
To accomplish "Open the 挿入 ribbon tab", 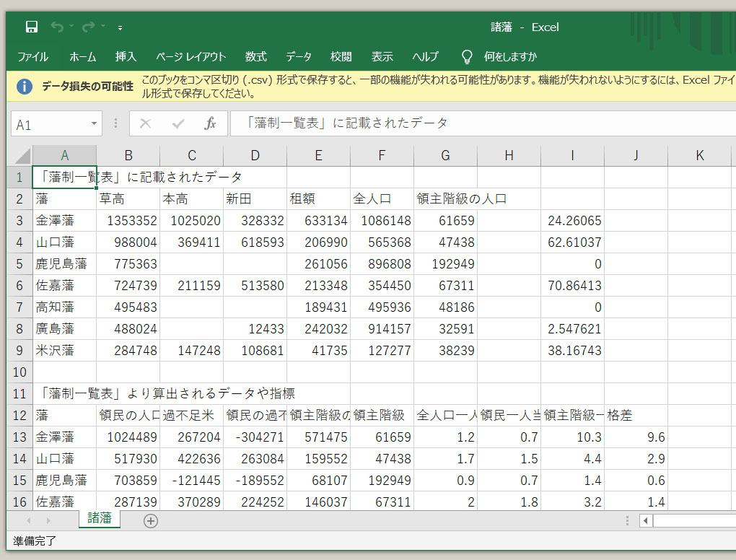I will point(126,57).
